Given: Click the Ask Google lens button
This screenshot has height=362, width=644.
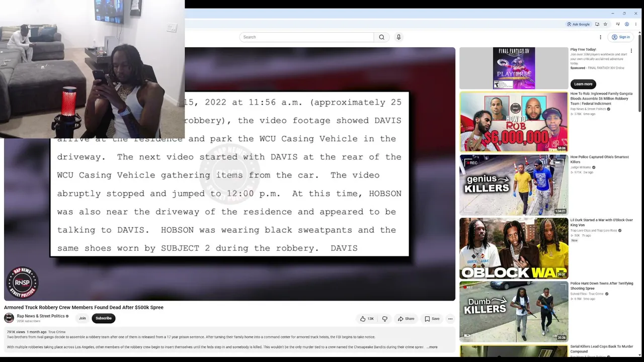Looking at the screenshot, I should point(578,24).
